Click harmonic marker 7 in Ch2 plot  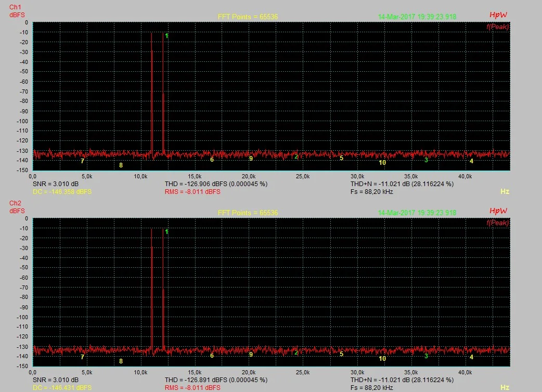coord(82,357)
